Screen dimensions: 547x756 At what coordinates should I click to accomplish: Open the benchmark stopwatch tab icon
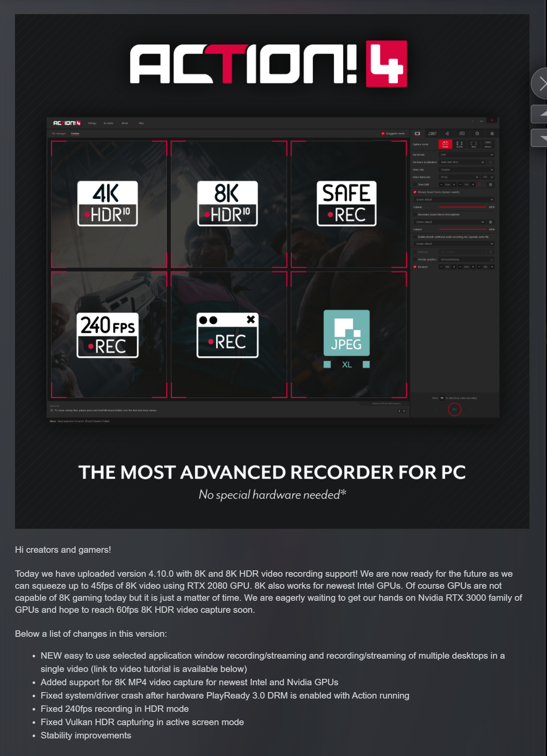point(477,133)
